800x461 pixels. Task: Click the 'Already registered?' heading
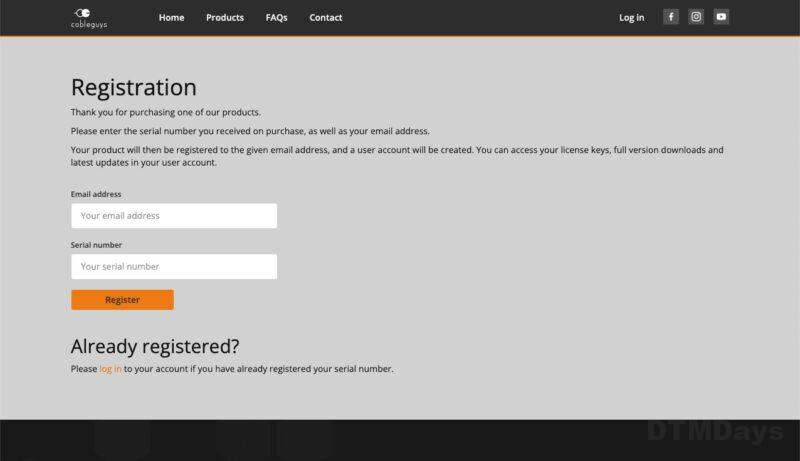155,347
